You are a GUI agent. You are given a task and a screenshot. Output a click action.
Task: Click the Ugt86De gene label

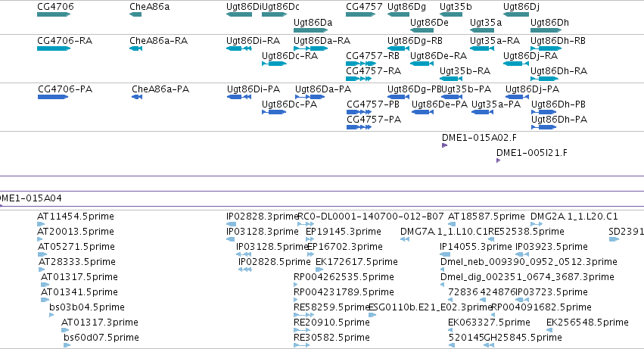tap(429, 22)
